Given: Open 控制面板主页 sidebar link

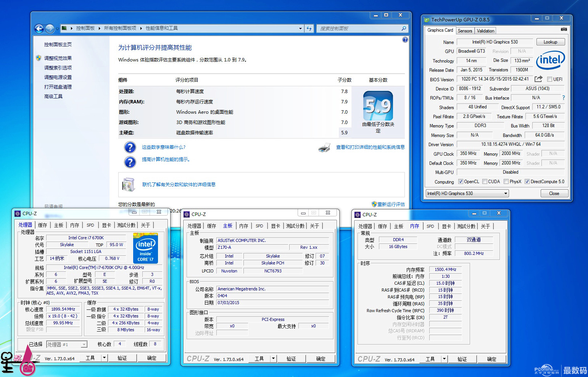Looking at the screenshot, I should tap(58, 45).
